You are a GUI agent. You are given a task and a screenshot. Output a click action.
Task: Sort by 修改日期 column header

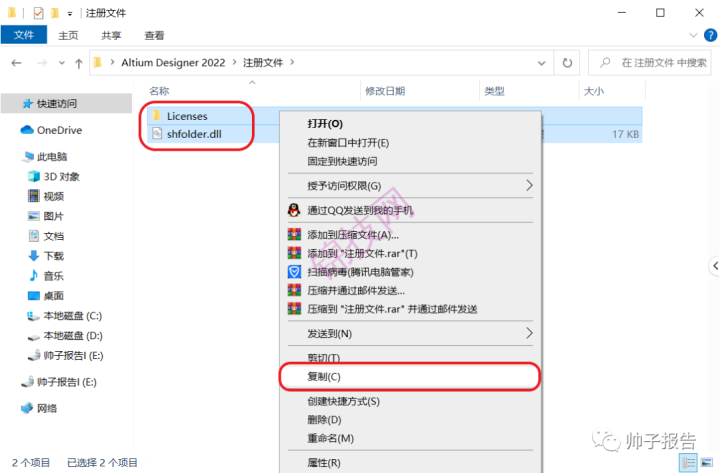385,91
